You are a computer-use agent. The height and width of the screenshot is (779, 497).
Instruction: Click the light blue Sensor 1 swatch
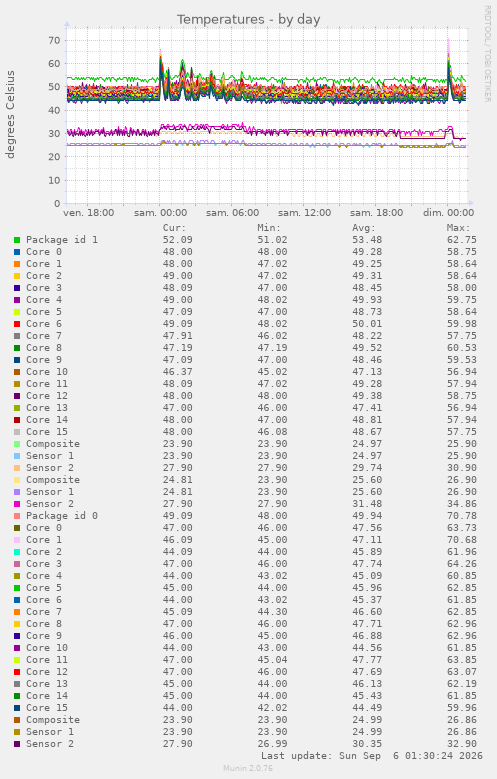point(17,456)
